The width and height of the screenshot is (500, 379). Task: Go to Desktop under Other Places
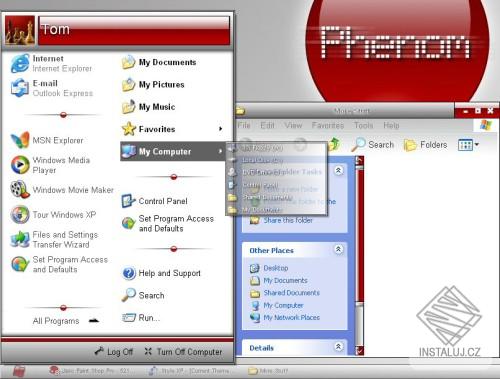click(x=269, y=268)
